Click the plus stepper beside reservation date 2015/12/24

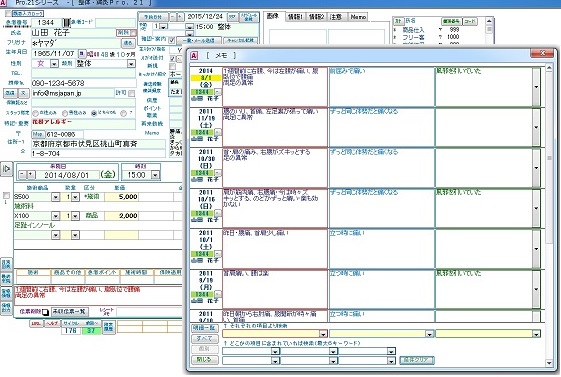180,17
